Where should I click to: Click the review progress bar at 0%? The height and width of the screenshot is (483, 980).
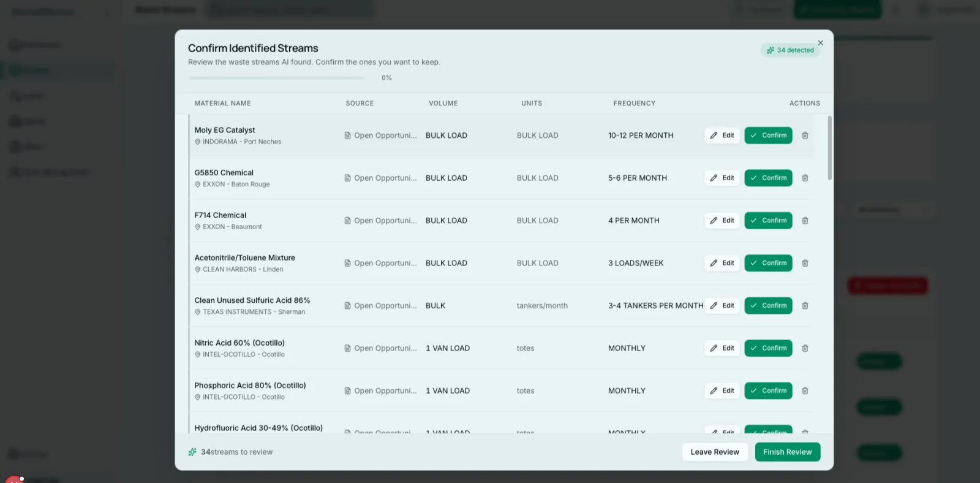[276, 78]
